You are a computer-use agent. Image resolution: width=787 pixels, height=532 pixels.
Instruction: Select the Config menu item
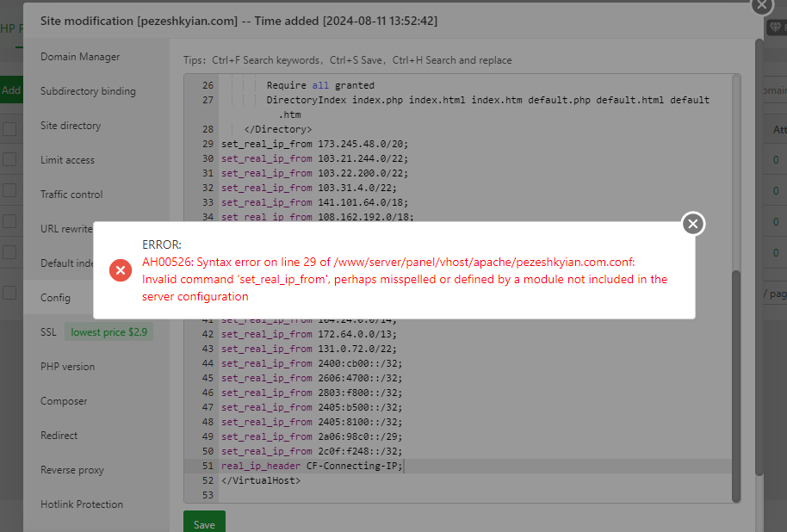[56, 298]
